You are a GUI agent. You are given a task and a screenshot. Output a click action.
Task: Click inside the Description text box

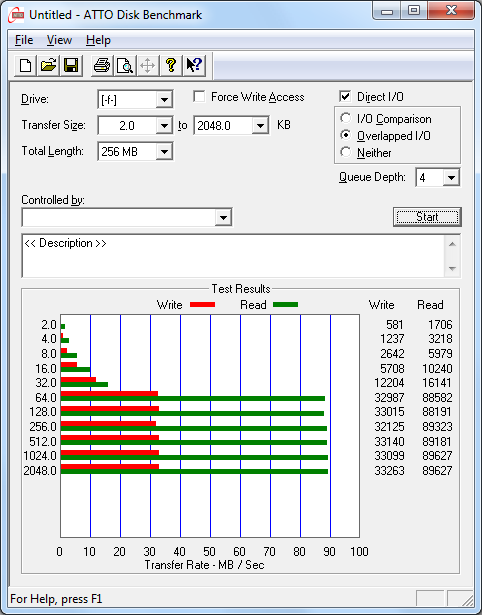coord(233,256)
